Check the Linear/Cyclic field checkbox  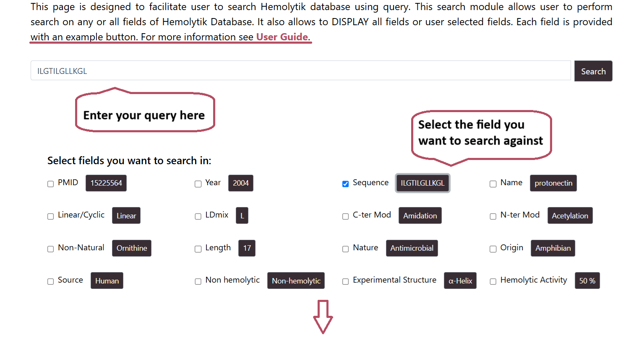(x=50, y=216)
